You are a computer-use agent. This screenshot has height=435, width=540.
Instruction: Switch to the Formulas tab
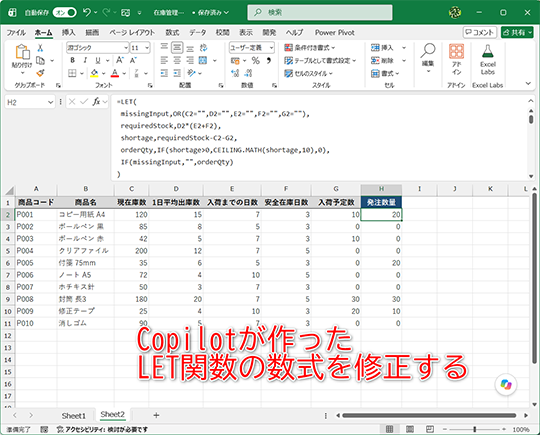coord(172,33)
